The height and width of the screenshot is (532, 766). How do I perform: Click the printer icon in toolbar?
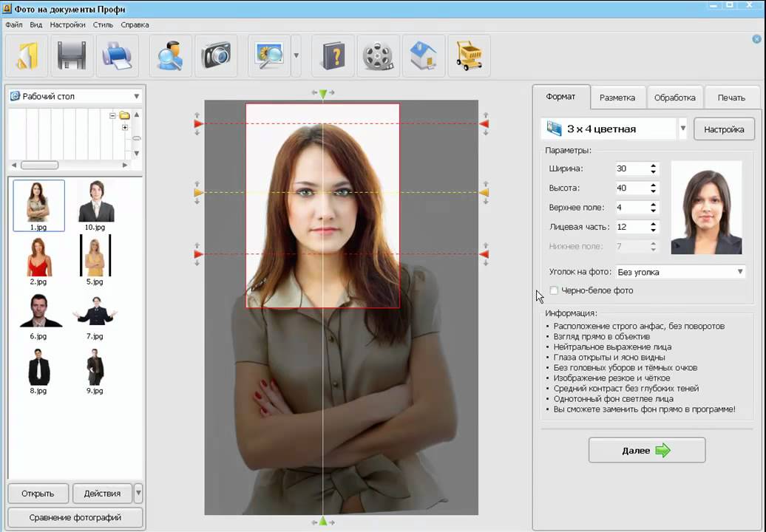point(116,56)
